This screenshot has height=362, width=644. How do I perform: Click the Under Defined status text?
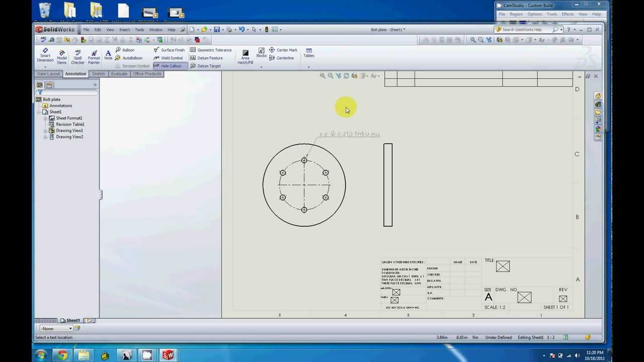click(x=498, y=337)
